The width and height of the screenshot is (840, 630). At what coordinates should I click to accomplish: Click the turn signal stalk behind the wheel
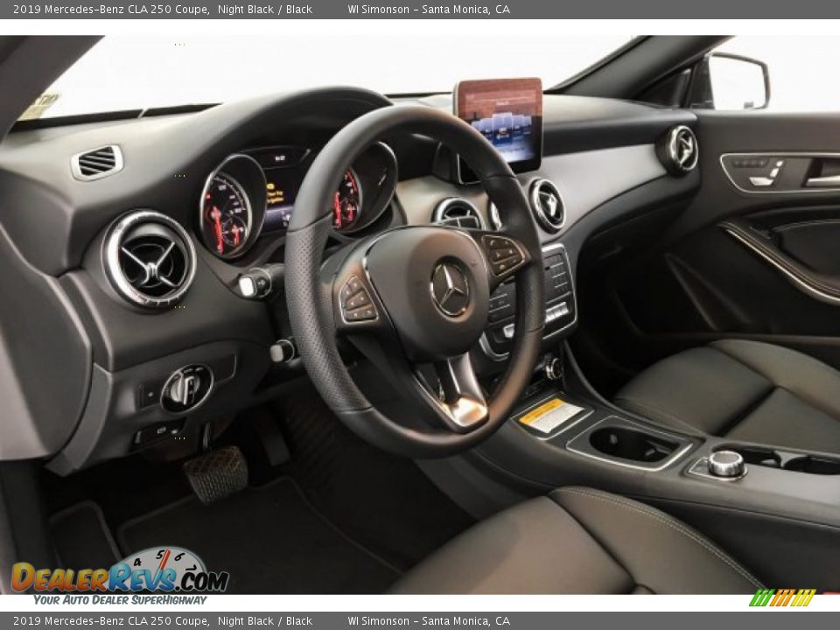tap(256, 284)
